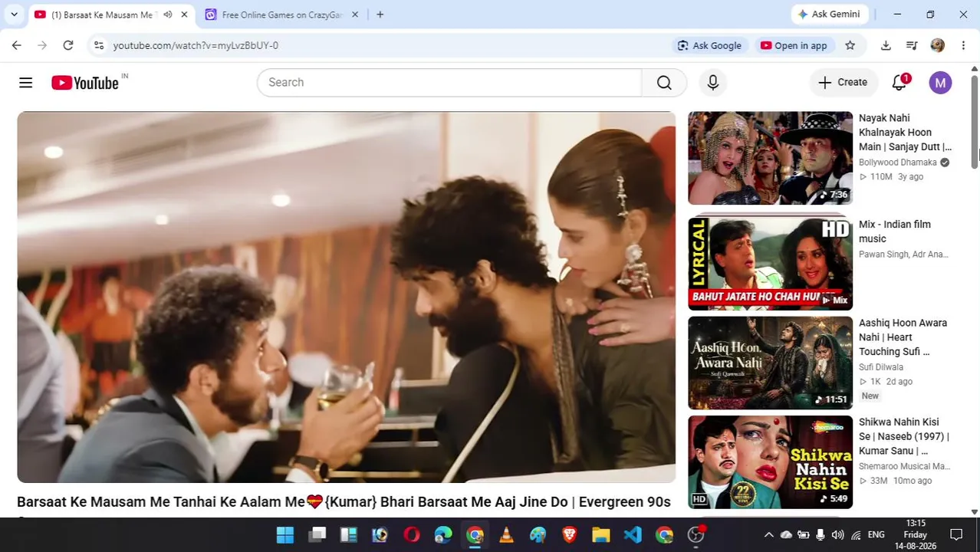Open volume control in system tray
The height and width of the screenshot is (552, 980).
click(837, 535)
